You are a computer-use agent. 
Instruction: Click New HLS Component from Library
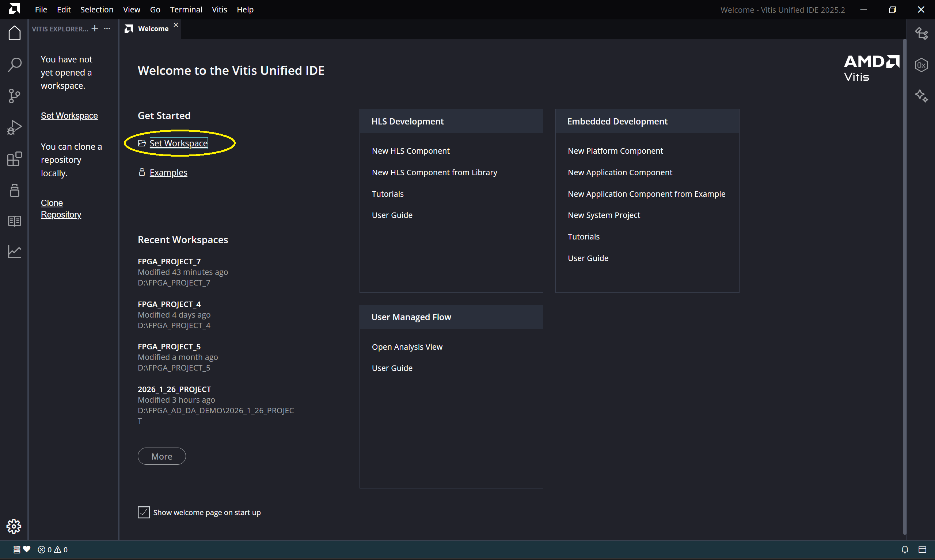435,172
